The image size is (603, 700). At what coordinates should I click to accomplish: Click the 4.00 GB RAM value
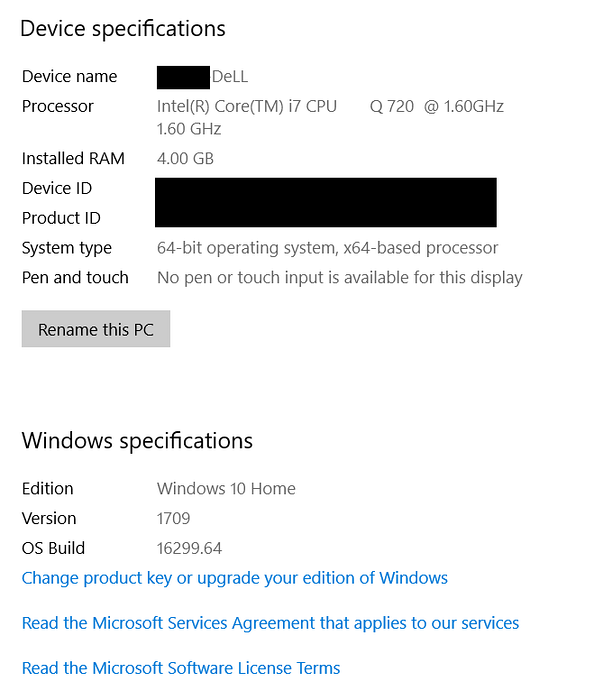(185, 158)
